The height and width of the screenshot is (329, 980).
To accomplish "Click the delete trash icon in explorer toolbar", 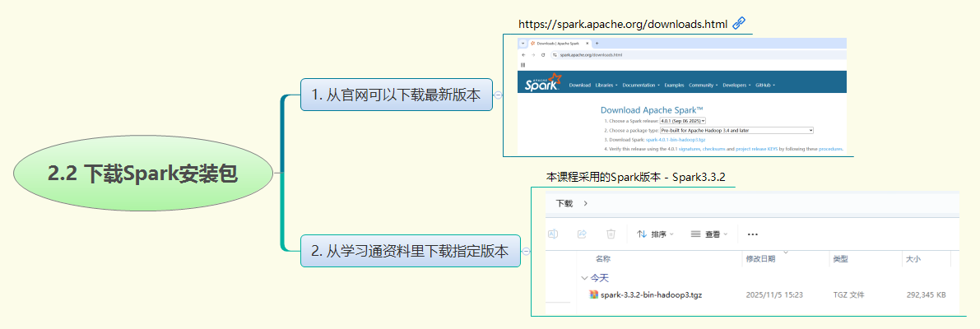I will coord(611,234).
